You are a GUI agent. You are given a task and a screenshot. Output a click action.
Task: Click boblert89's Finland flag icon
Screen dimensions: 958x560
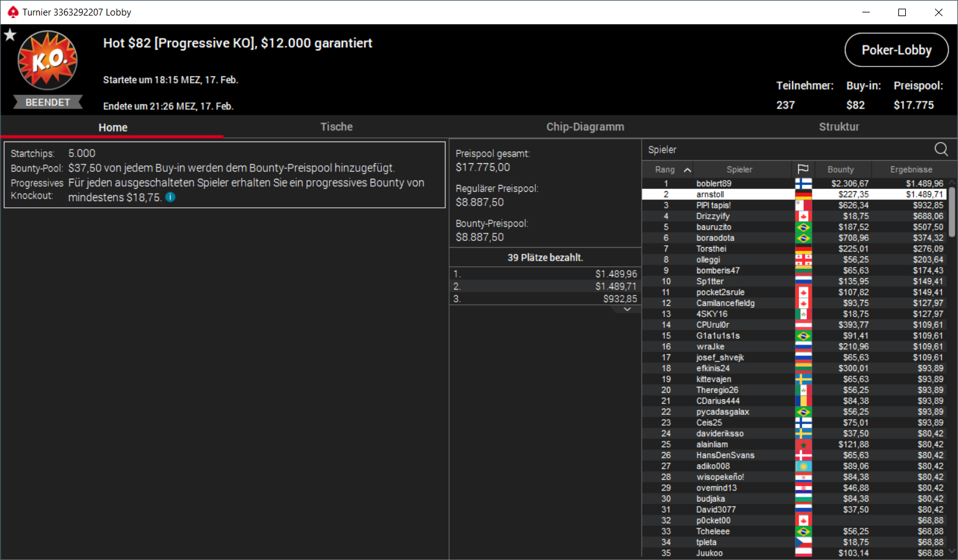pyautogui.click(x=803, y=184)
